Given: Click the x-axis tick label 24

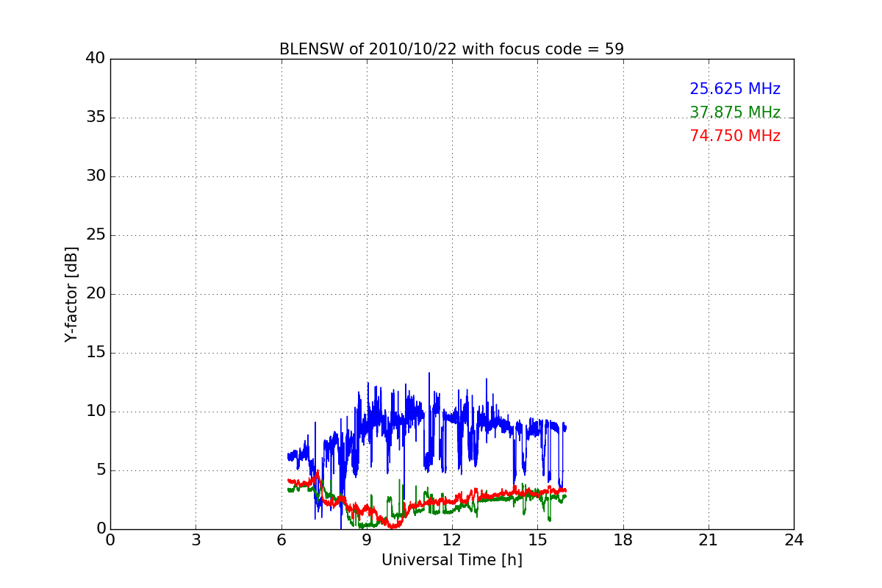Looking at the screenshot, I should coord(794,540).
